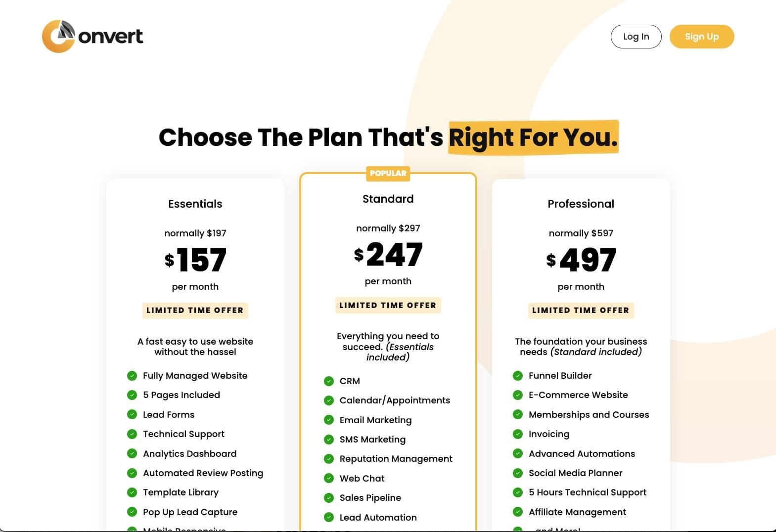Click the check icon beside Social Media Planner
This screenshot has height=532, width=776.
[x=518, y=473]
